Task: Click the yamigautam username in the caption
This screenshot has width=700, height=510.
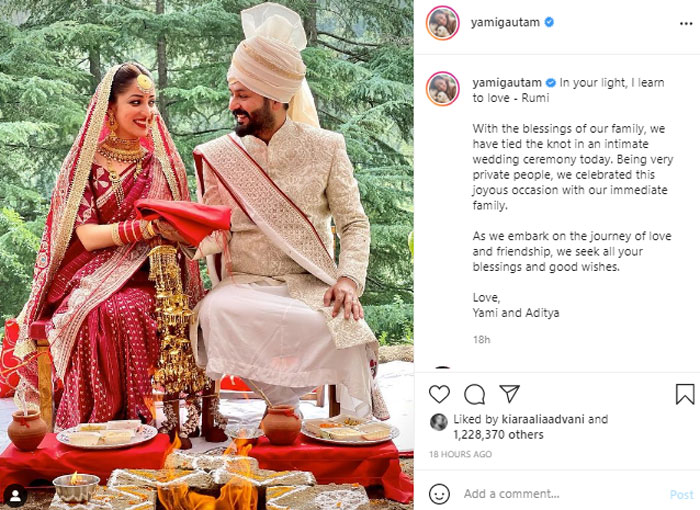Action: [507, 83]
